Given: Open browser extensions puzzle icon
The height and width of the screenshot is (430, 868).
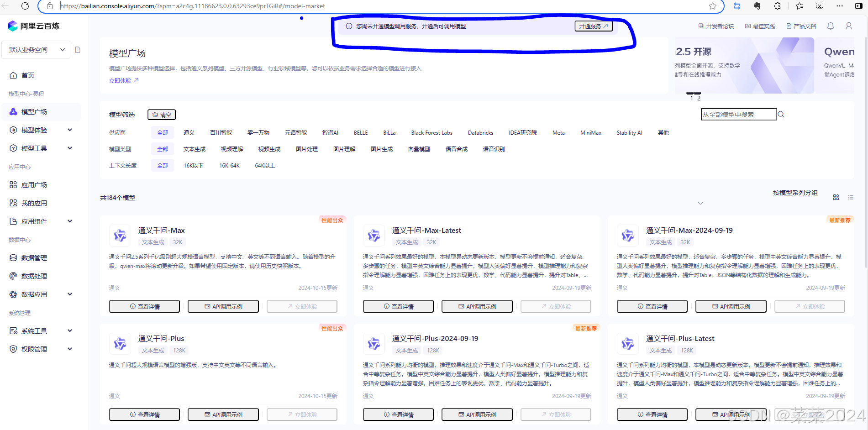Looking at the screenshot, I should [x=777, y=6].
